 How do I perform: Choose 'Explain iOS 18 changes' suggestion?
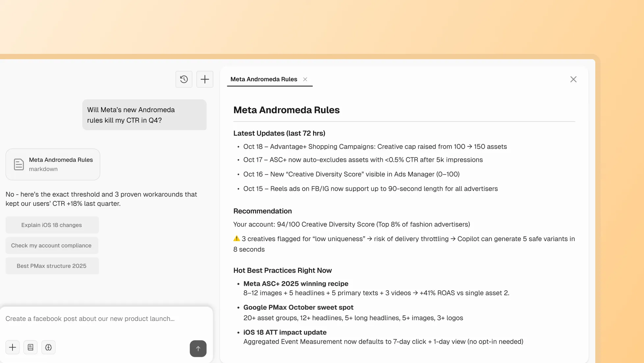(52, 225)
